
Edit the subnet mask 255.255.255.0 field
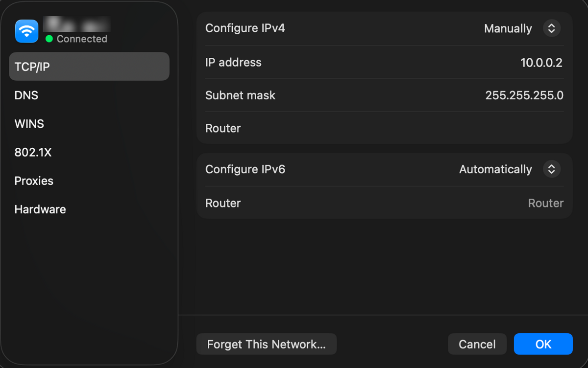524,95
